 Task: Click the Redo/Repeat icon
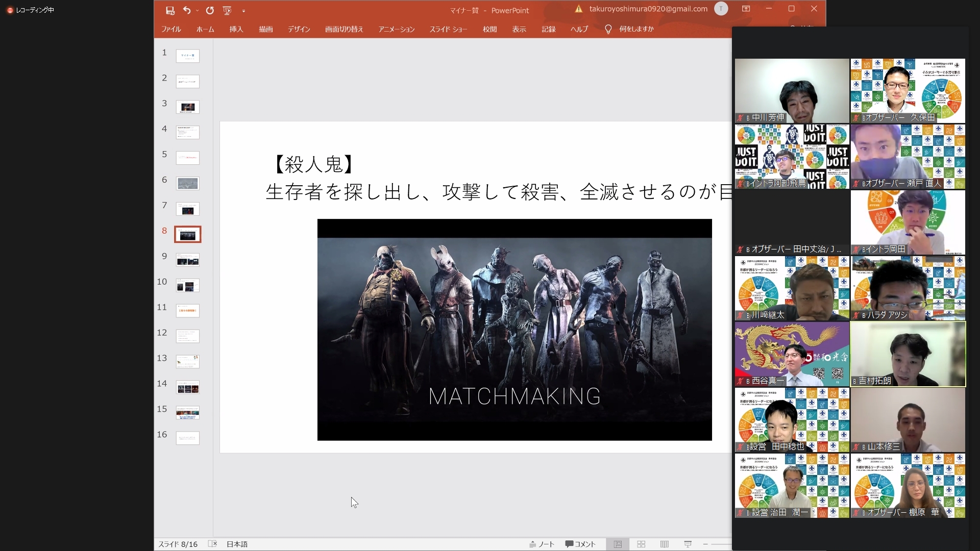click(x=210, y=10)
